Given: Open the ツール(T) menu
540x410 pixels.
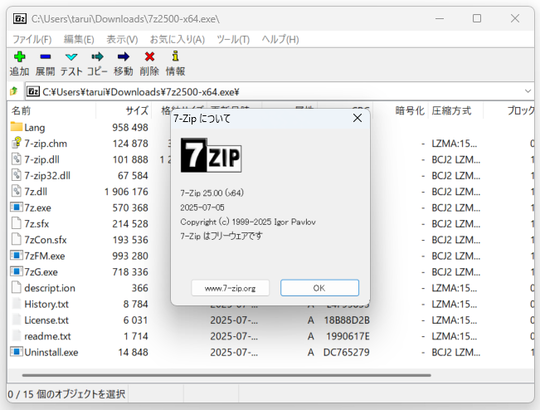Looking at the screenshot, I should (x=233, y=40).
